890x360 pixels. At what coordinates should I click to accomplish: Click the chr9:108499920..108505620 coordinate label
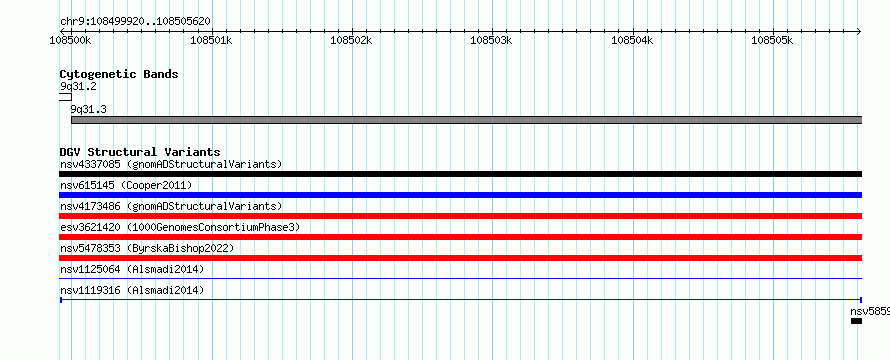click(135, 22)
